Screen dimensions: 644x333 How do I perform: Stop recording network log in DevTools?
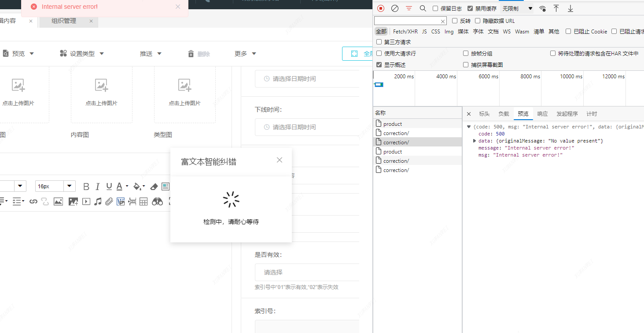click(x=381, y=8)
